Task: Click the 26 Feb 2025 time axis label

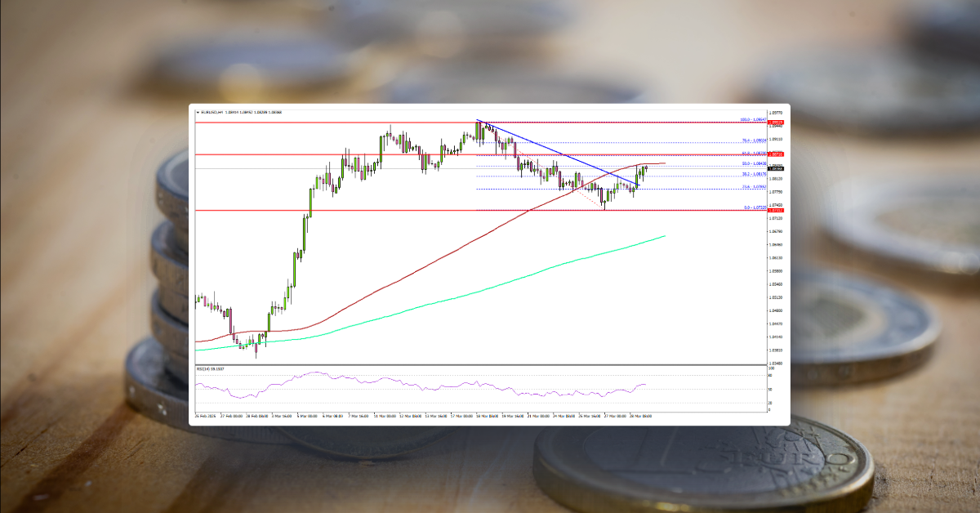Action: [205, 415]
